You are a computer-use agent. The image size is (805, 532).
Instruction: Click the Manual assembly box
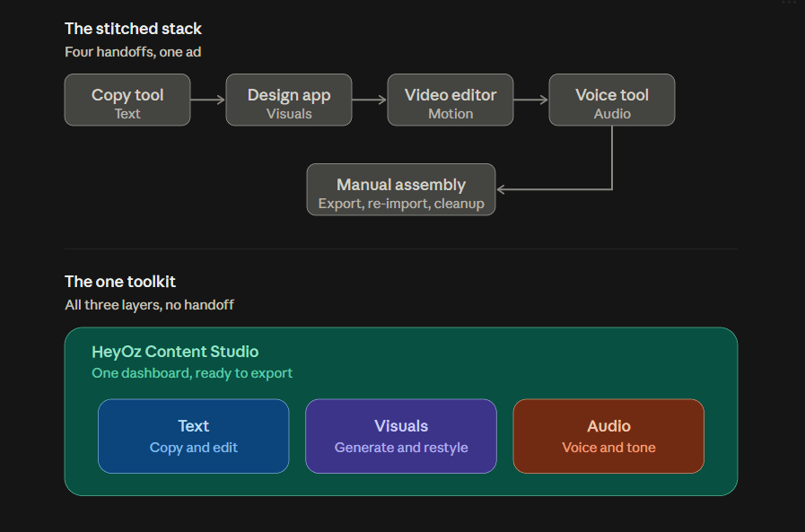point(401,190)
